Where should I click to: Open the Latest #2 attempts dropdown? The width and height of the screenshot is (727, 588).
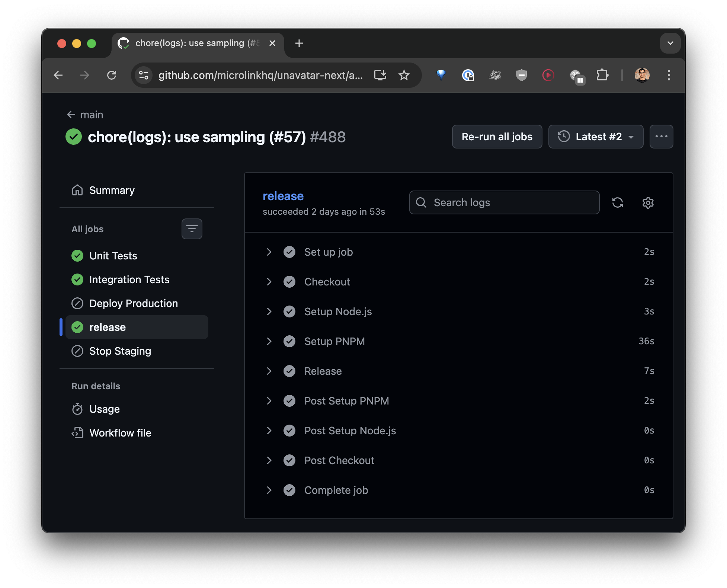click(595, 137)
